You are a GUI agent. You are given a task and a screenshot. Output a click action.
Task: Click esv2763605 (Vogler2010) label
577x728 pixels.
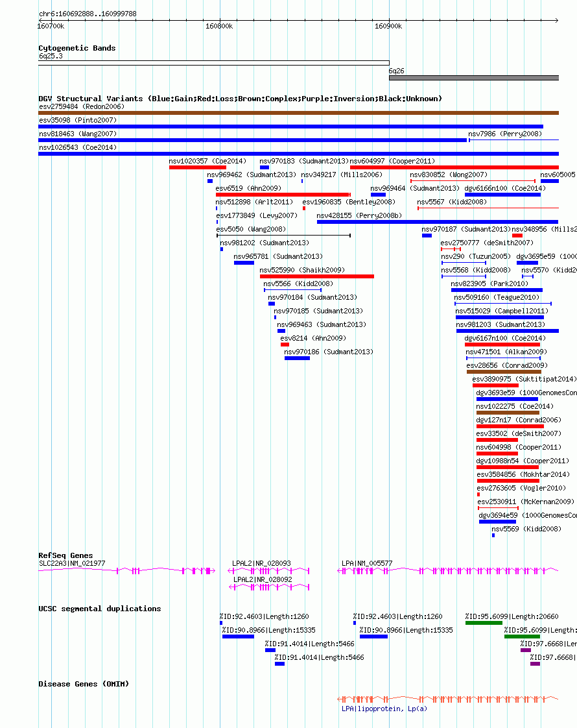[521, 488]
